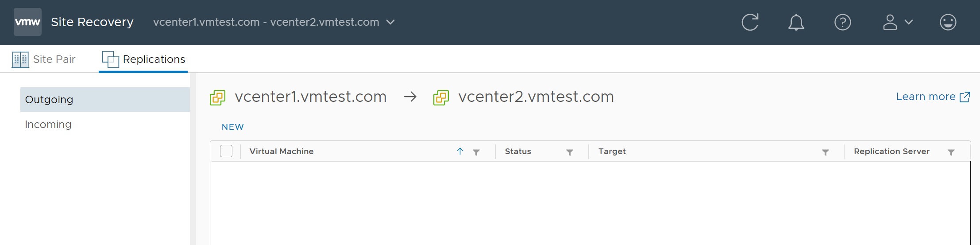980x245 pixels.
Task: Click the smiley feedback icon
Action: tap(948, 22)
